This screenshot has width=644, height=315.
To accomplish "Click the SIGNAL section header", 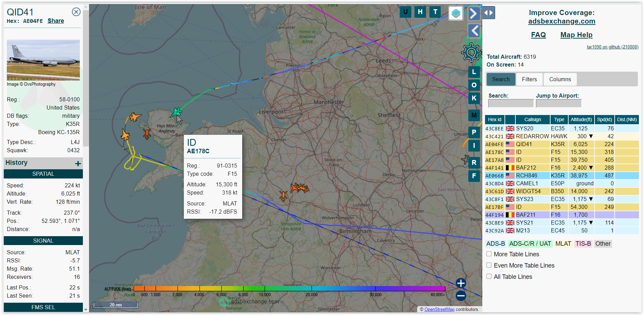I will coord(43,241).
